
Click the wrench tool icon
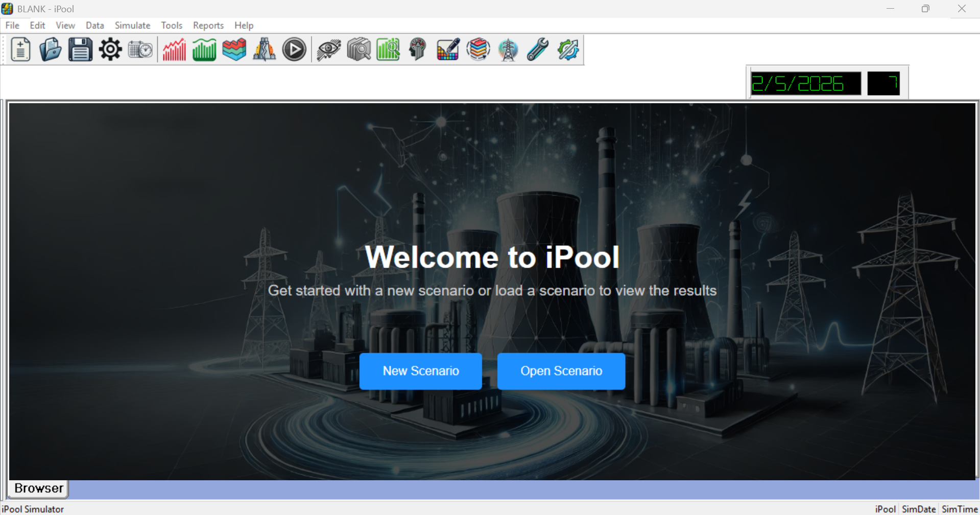(538, 50)
